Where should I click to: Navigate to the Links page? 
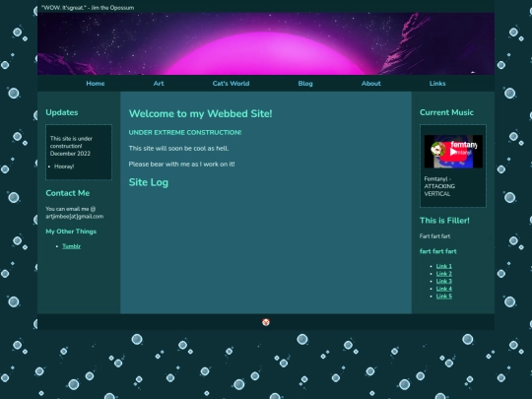[437, 84]
